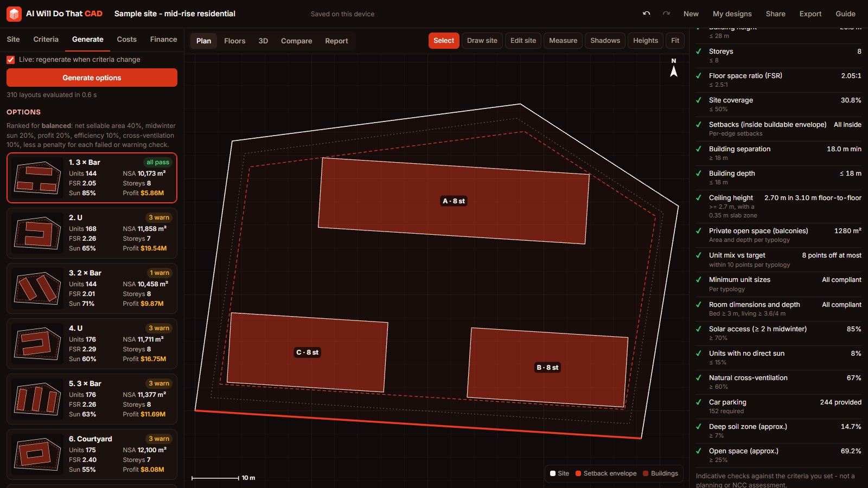Select building C · 8 st on plan
Image resolution: width=868 pixels, height=488 pixels.
pos(307,352)
